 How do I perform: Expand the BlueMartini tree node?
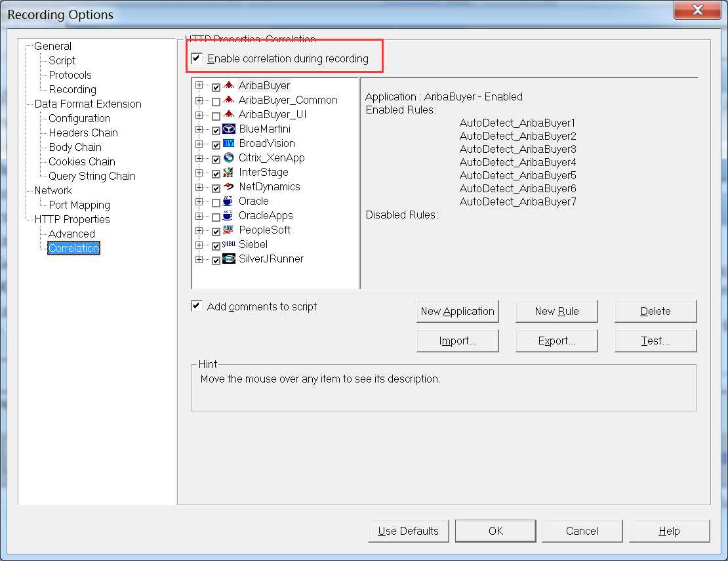click(199, 129)
